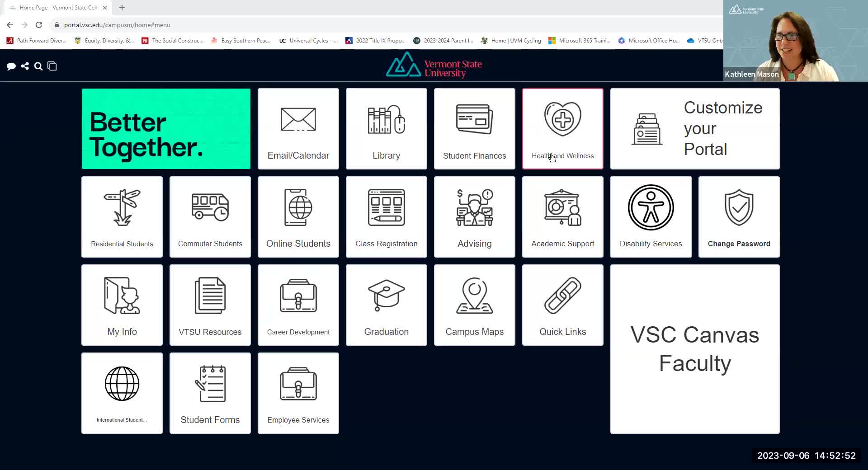This screenshot has height=470, width=868.
Task: Open Campus Maps tile
Action: point(474,305)
